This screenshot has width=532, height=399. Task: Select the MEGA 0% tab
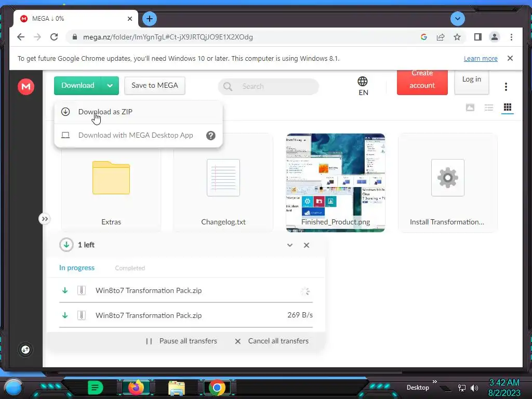(76, 19)
